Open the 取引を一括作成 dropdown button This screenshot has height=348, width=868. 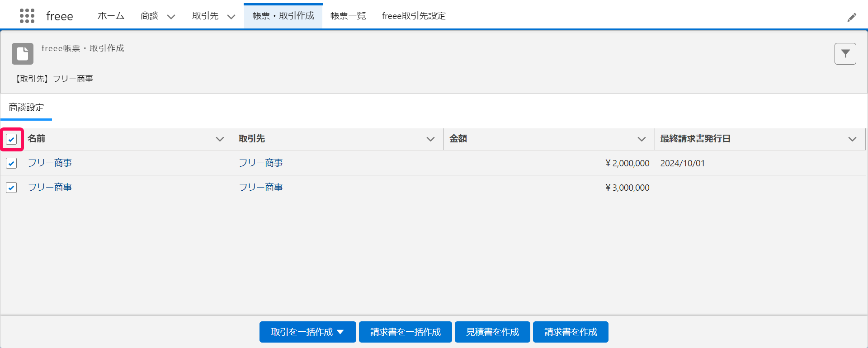[308, 332]
